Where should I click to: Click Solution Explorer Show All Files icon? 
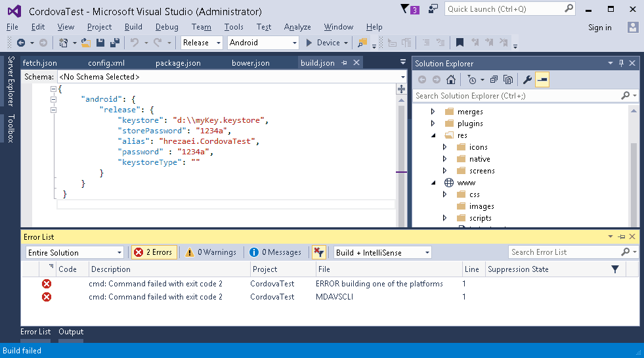508,79
